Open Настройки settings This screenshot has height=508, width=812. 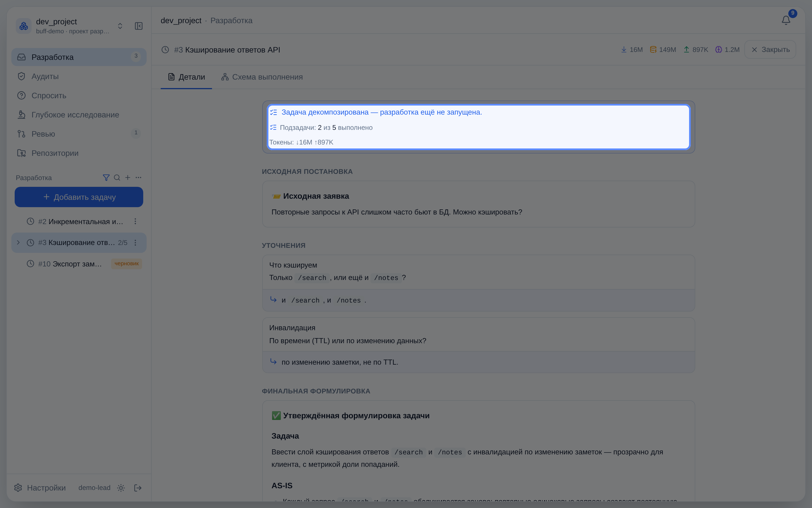click(40, 487)
